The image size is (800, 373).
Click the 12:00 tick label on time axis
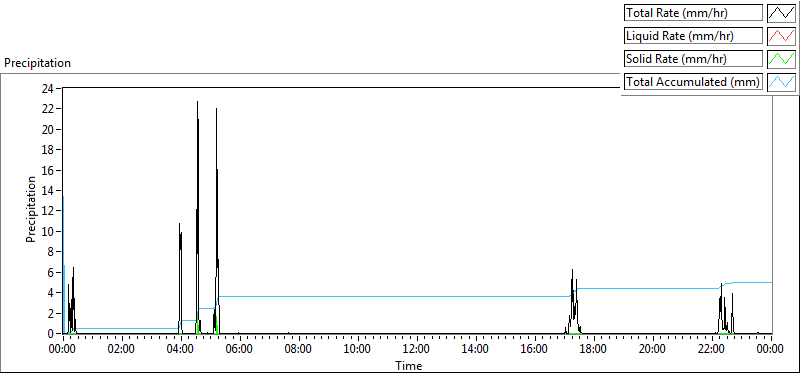pyautogui.click(x=417, y=350)
